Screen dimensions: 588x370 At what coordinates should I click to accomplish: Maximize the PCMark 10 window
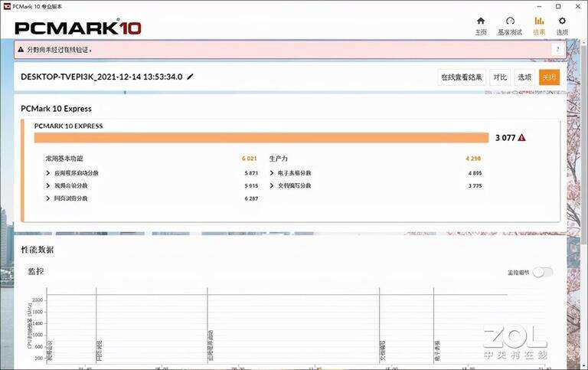(558, 6)
